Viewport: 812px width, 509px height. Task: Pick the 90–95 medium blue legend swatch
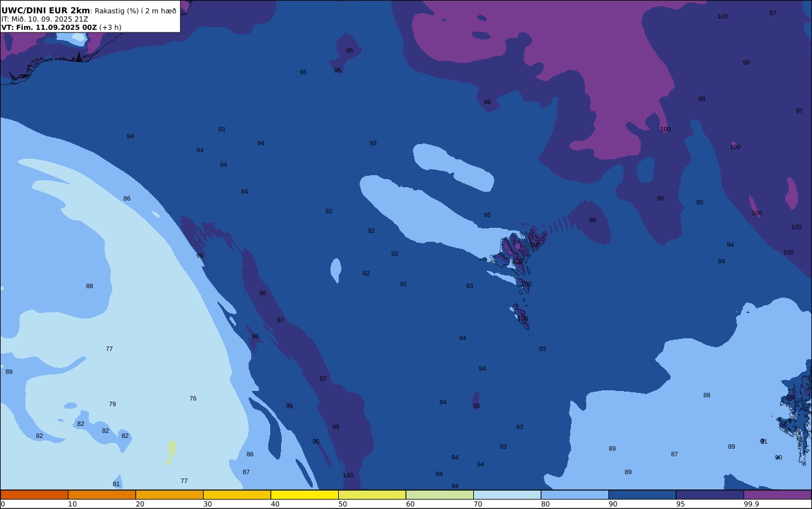pyautogui.click(x=642, y=494)
